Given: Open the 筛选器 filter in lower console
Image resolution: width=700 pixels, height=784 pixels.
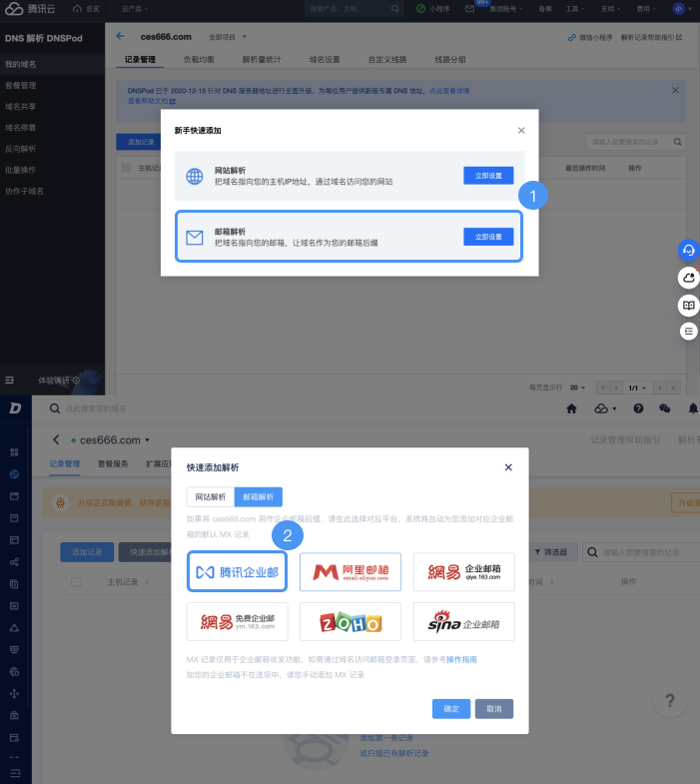Looking at the screenshot, I should point(551,552).
